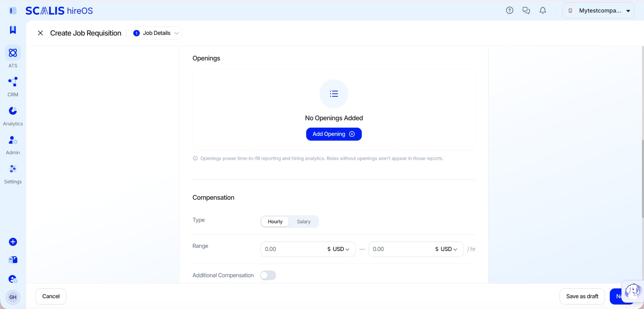Click the Add Opening button
This screenshot has height=309, width=644.
tap(334, 134)
